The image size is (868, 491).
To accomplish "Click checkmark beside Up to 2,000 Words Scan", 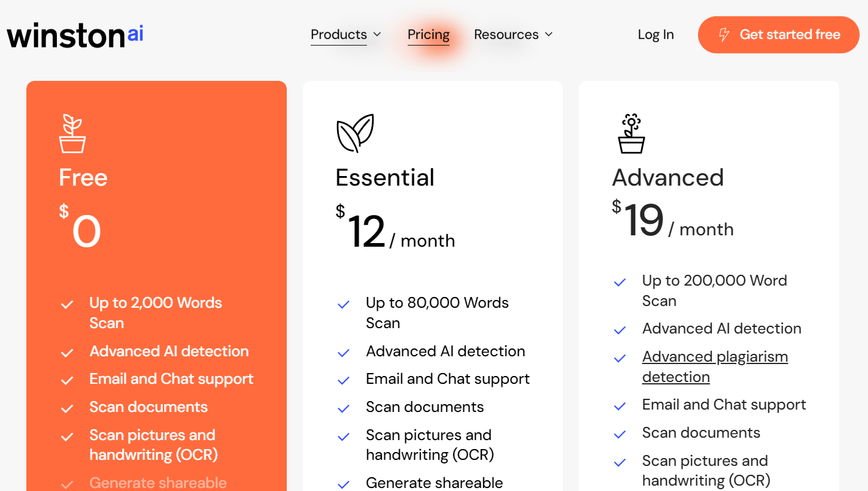I will pyautogui.click(x=67, y=304).
